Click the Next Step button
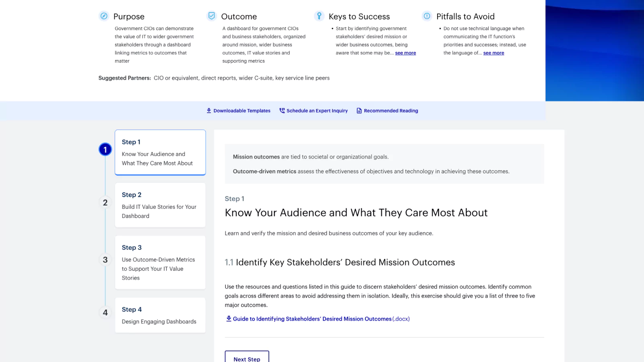Screen dimensions: 644x362 pyautogui.click(x=247, y=358)
